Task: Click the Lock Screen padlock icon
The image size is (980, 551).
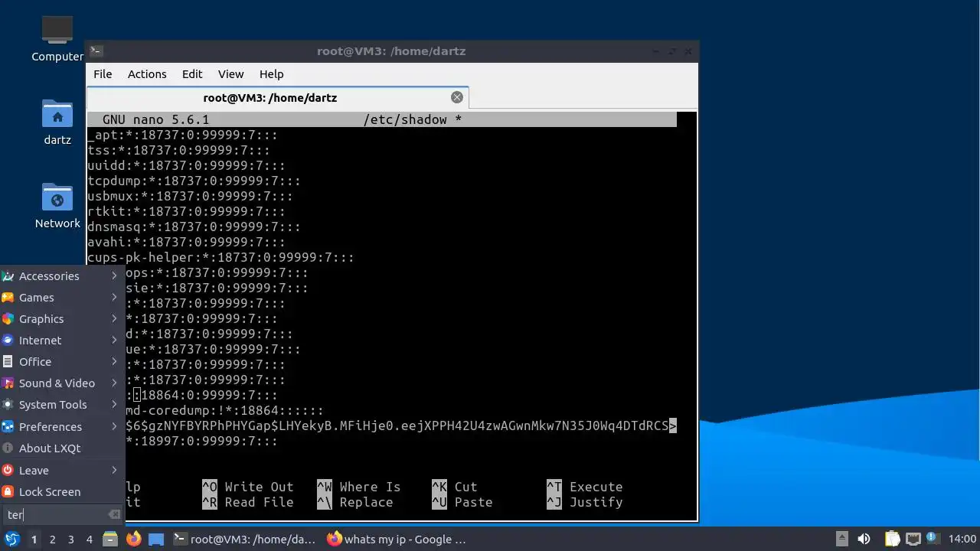Action: point(8,492)
